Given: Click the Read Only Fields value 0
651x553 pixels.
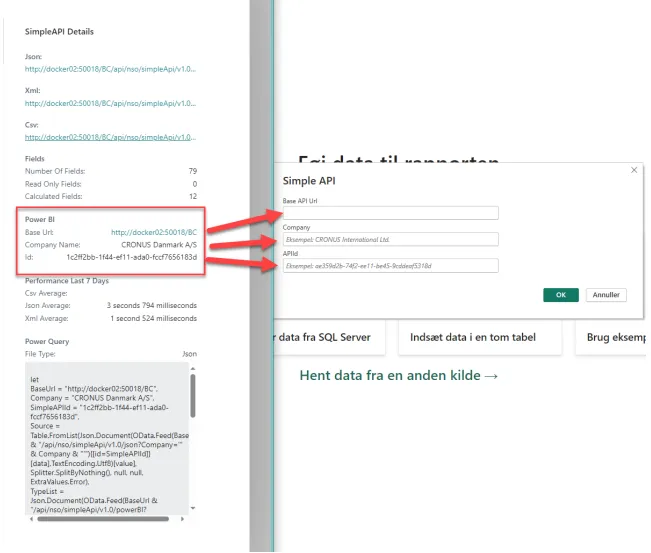Looking at the screenshot, I should click(195, 184).
